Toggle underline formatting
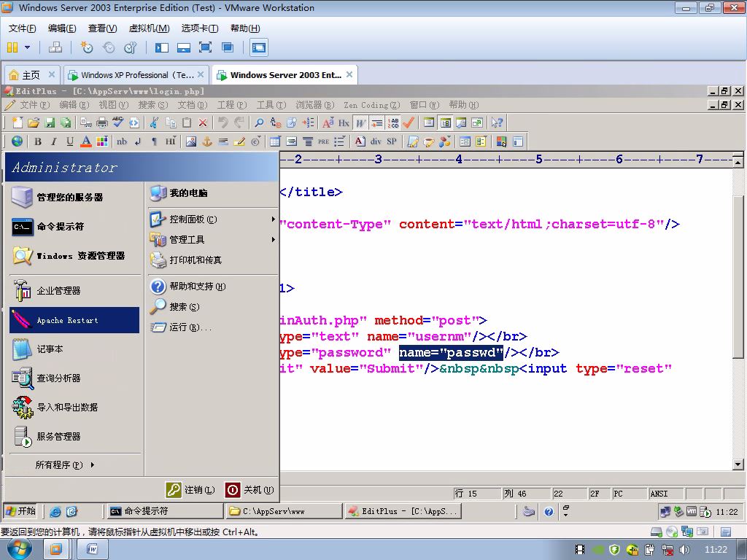The width and height of the screenshot is (747, 560). click(70, 141)
